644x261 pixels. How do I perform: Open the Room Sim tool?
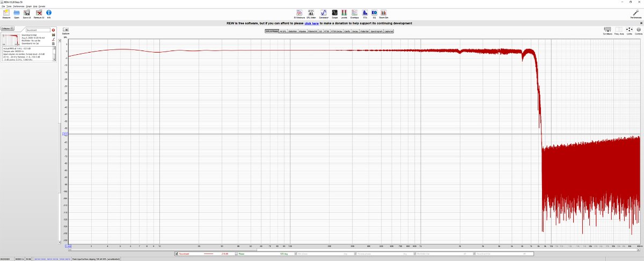pos(384,13)
